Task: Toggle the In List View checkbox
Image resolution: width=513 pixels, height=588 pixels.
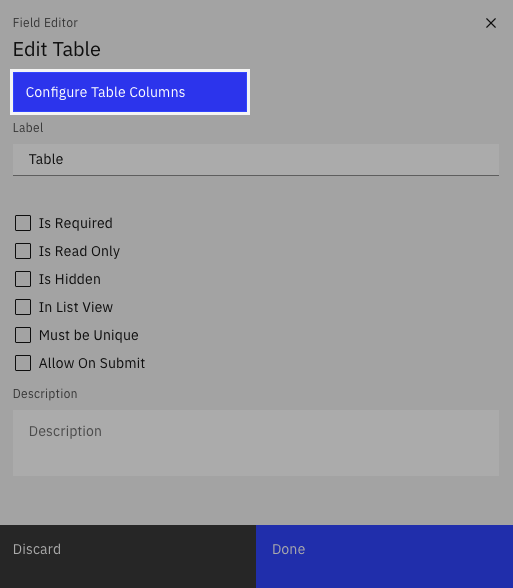Action: (23, 307)
